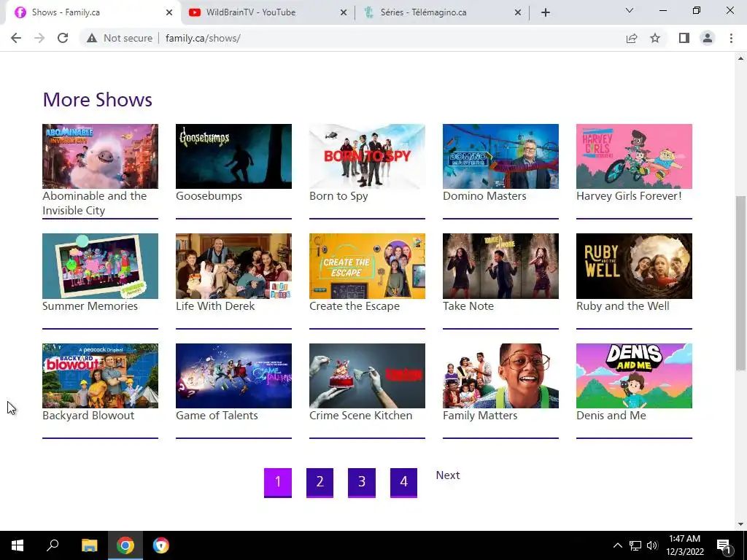Open the Backyard Blowout thumbnail
This screenshot has width=747, height=560.
point(100,376)
